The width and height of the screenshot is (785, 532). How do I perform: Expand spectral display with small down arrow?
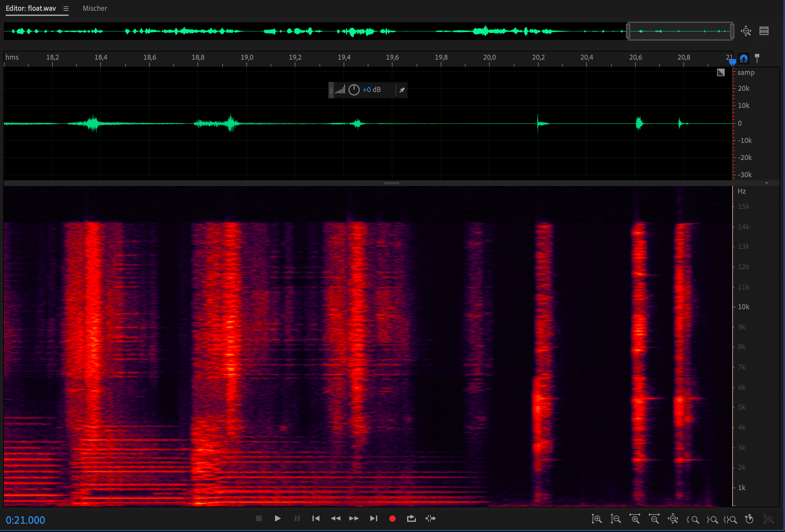click(766, 183)
